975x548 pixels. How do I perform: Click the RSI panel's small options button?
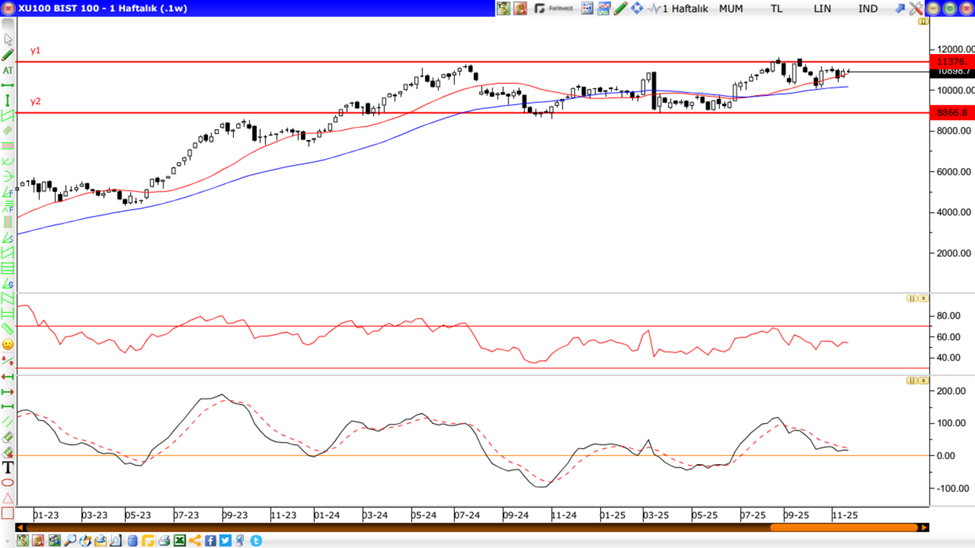pos(912,298)
